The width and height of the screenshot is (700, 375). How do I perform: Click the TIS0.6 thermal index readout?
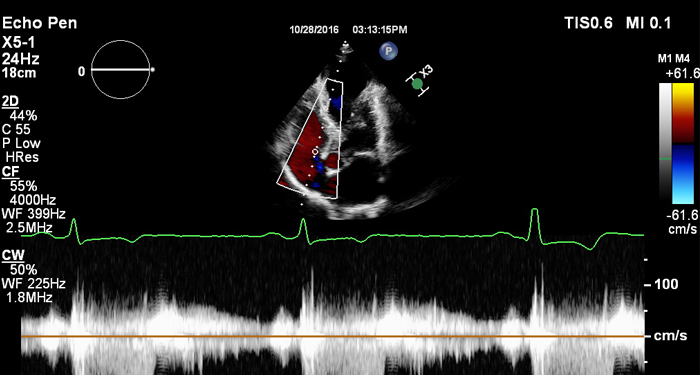pyautogui.click(x=589, y=23)
